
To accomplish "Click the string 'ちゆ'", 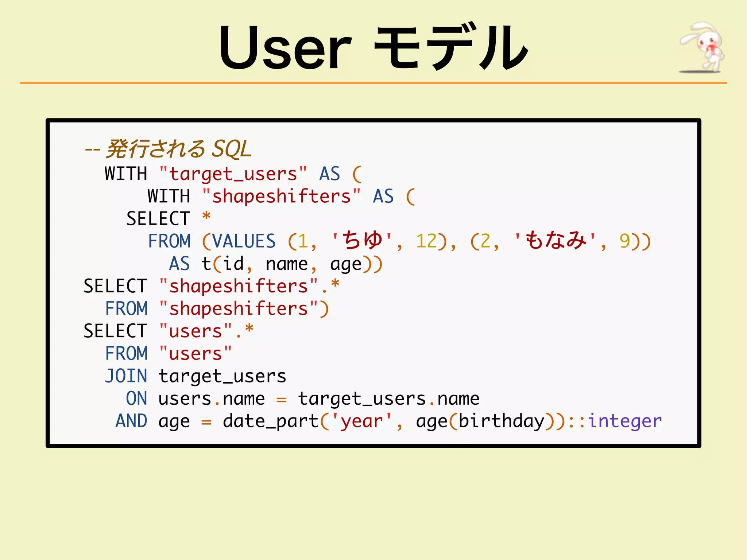I will click(x=362, y=241).
